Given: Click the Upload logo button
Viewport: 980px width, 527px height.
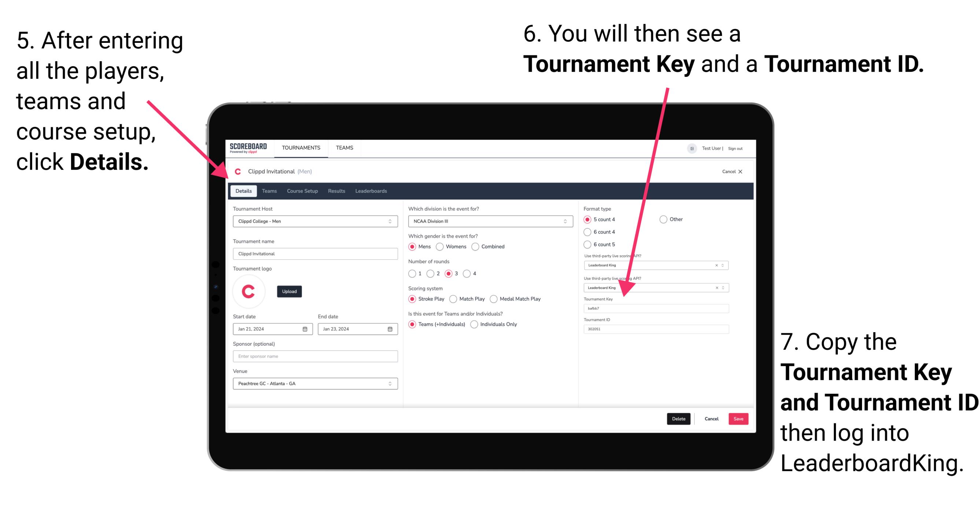Looking at the screenshot, I should tap(290, 291).
